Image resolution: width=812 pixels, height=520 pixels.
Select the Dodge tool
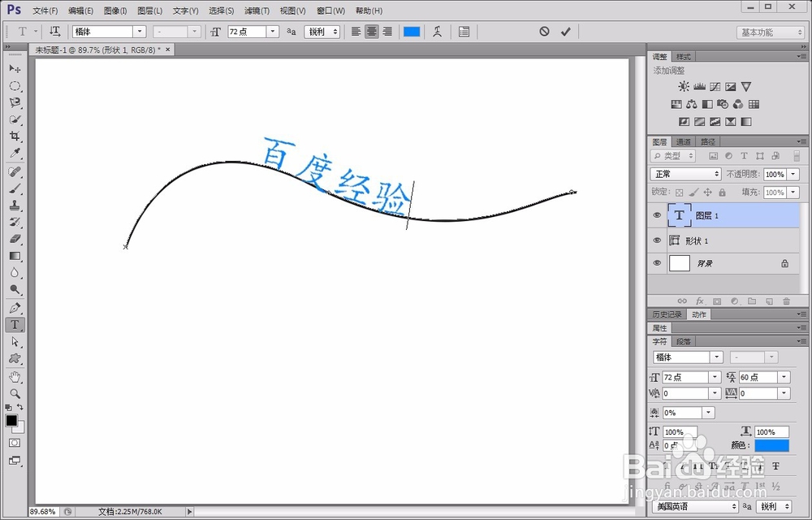(15, 289)
